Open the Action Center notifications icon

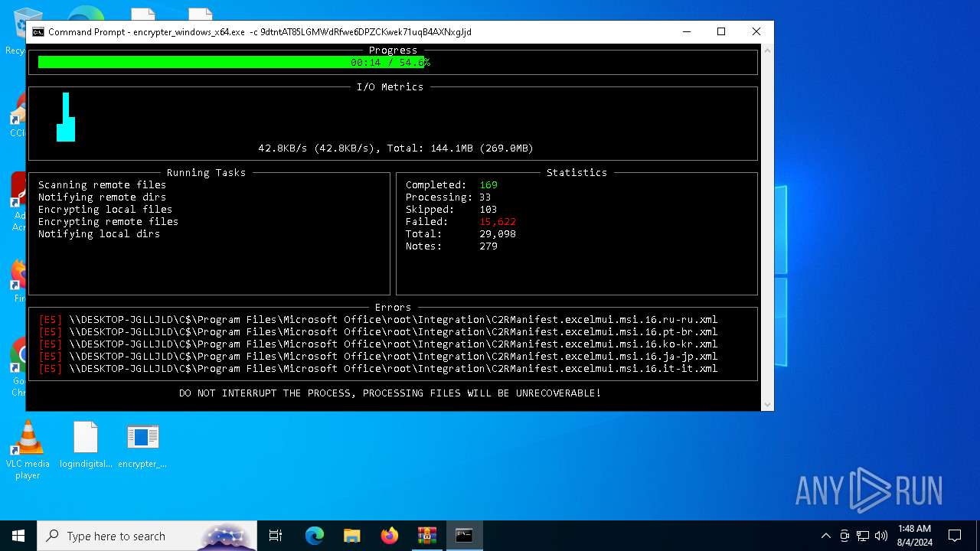pyautogui.click(x=955, y=536)
